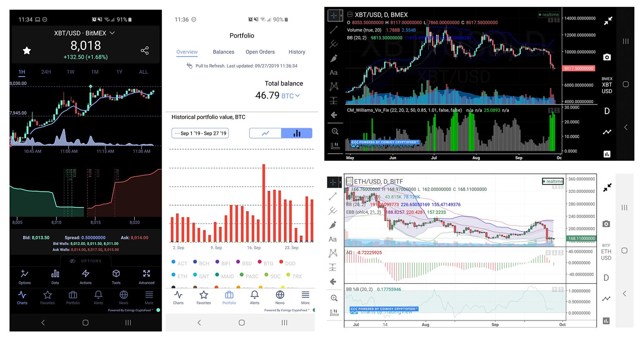Open Alerts in the dark phone nav bar
Screen dimensions: 644x340
tap(98, 297)
